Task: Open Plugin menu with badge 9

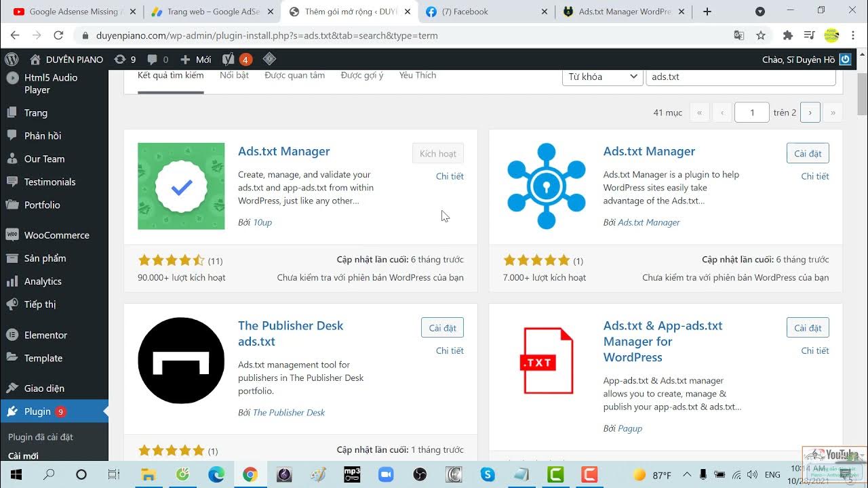Action: click(x=54, y=411)
